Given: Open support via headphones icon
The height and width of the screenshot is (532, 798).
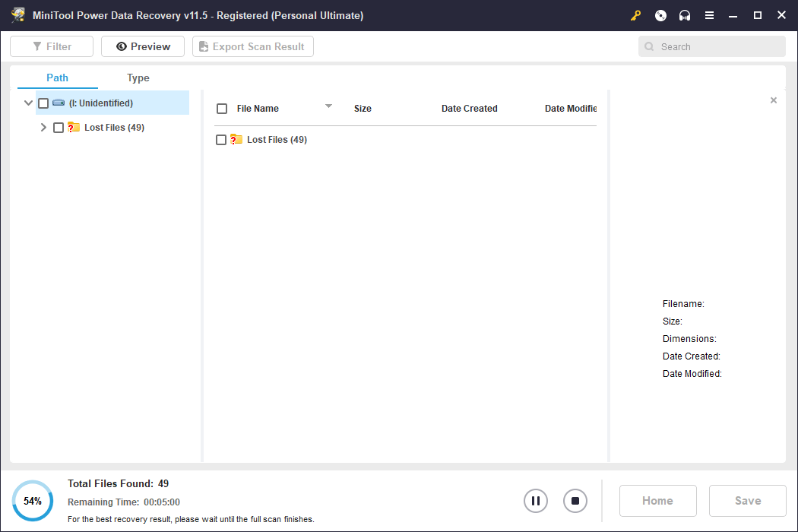Looking at the screenshot, I should click(x=685, y=16).
